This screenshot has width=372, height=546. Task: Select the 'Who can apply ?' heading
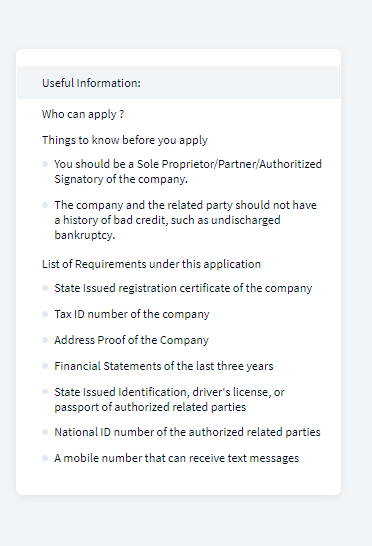(x=83, y=114)
